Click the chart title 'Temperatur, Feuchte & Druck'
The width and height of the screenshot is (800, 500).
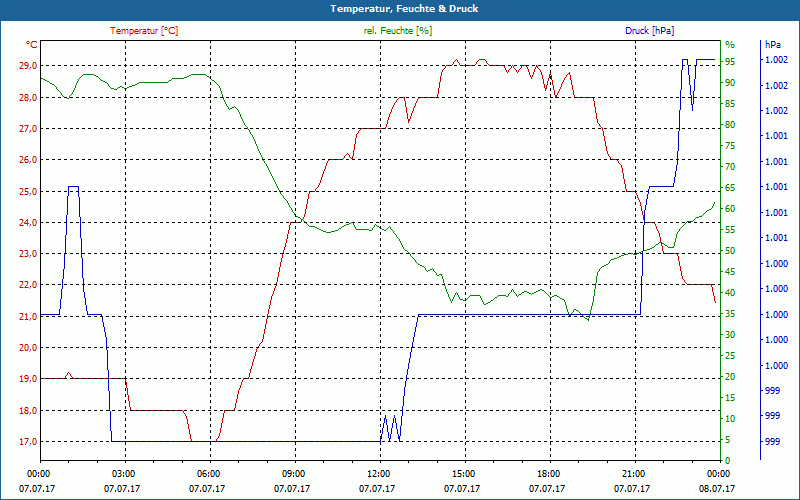tap(404, 9)
